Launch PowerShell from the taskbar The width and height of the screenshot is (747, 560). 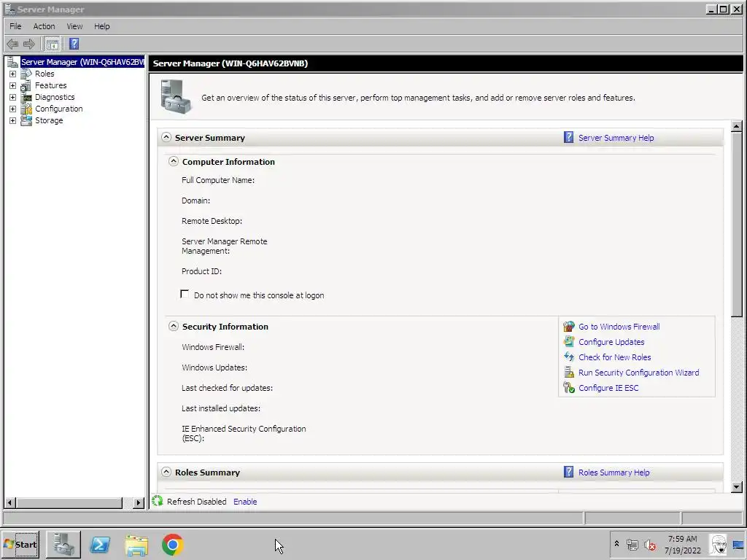[100, 545]
